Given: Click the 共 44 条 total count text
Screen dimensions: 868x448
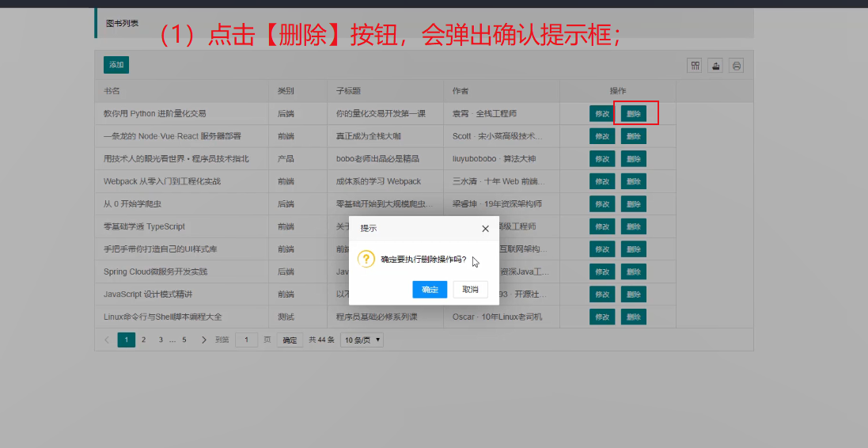Looking at the screenshot, I should pyautogui.click(x=321, y=340).
